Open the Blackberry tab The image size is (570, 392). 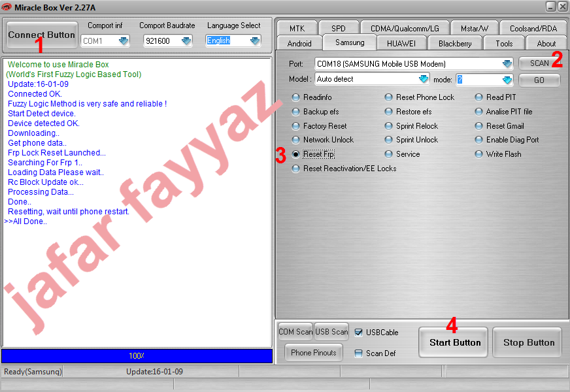[455, 43]
